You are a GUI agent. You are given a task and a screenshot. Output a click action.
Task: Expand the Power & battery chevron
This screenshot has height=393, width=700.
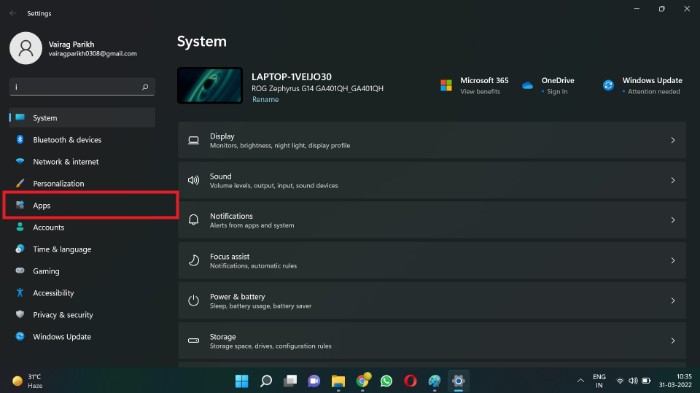coord(673,301)
